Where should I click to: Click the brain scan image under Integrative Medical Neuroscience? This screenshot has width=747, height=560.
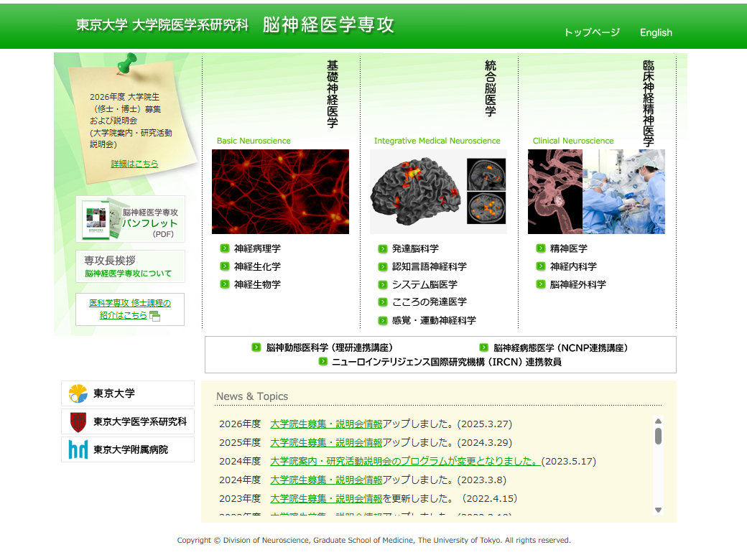click(438, 192)
